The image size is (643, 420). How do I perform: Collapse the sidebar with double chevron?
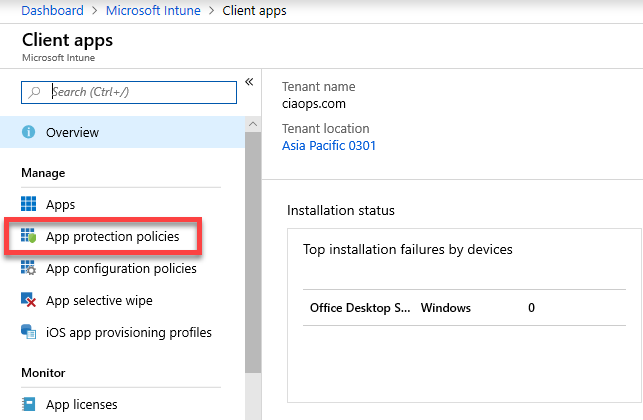249,82
